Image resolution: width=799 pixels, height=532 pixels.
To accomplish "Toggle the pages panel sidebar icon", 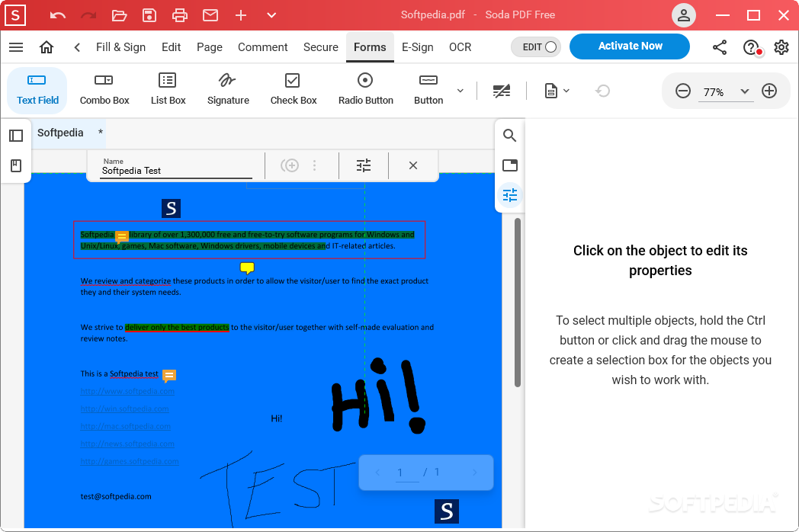I will (16, 136).
